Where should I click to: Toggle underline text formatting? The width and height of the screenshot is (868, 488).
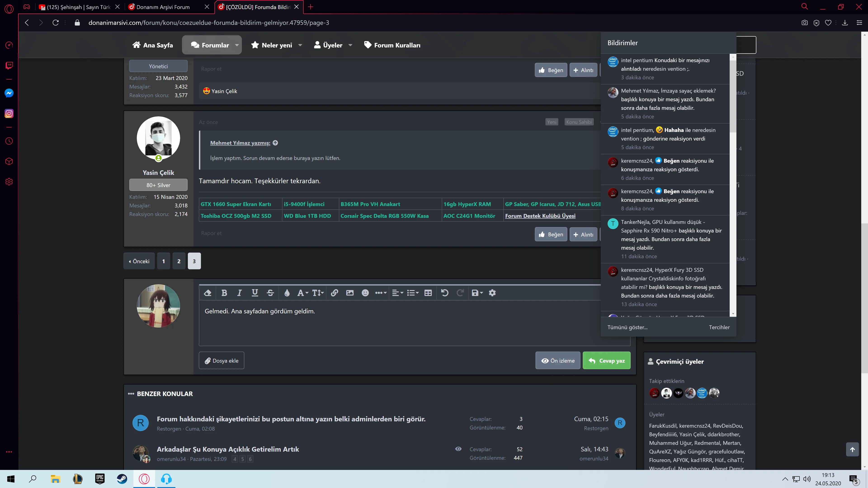(x=255, y=293)
